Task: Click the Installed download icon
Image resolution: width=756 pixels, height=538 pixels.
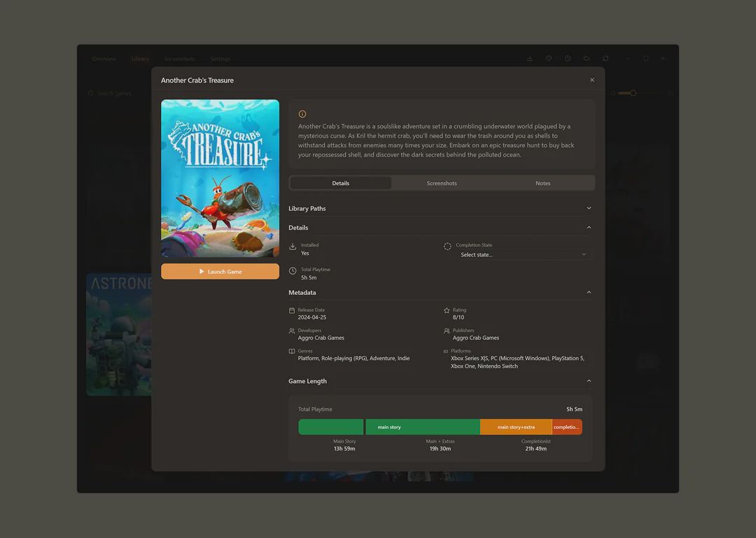Action: 293,247
